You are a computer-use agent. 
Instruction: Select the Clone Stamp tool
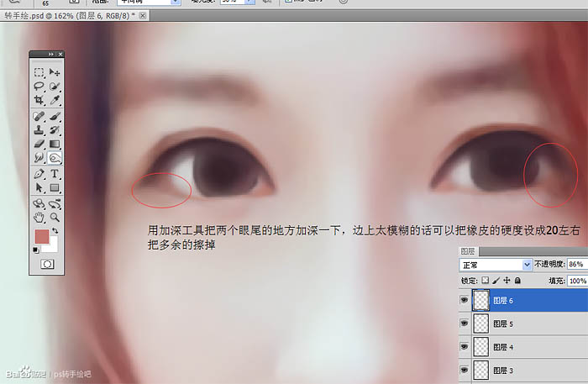click(39, 130)
